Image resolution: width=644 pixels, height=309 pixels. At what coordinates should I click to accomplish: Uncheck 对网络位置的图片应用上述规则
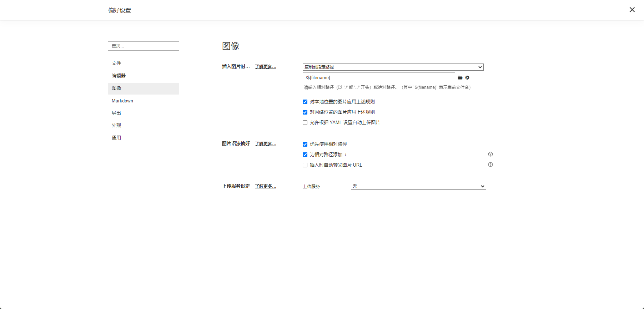tap(305, 112)
